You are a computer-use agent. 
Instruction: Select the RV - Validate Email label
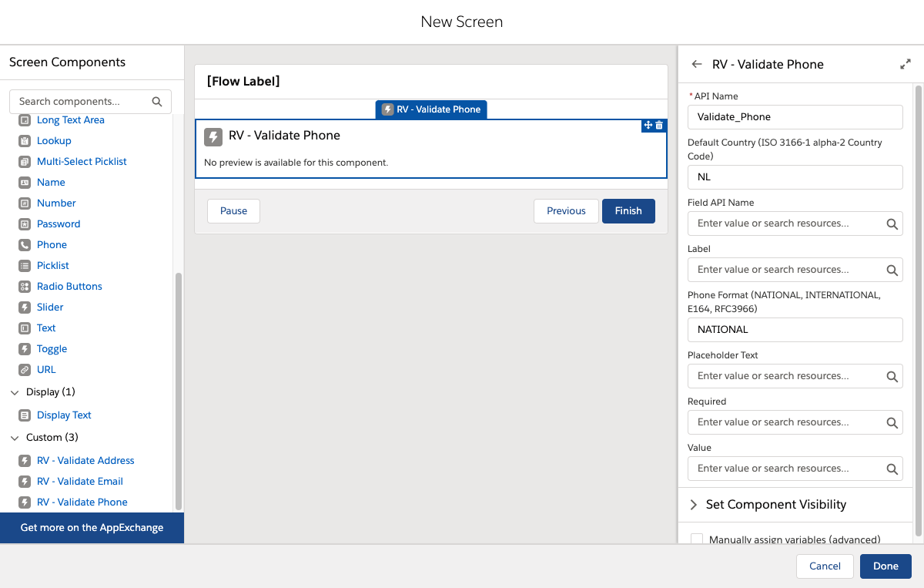click(x=80, y=482)
